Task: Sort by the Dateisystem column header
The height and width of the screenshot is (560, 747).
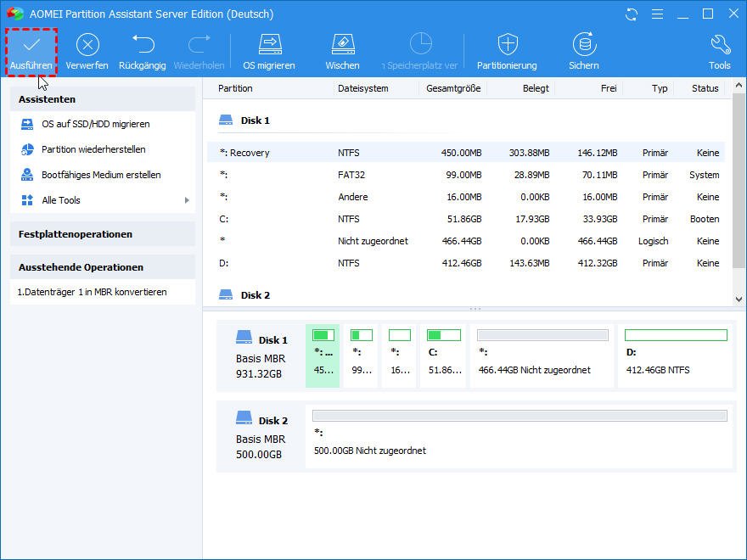Action: coord(363,88)
